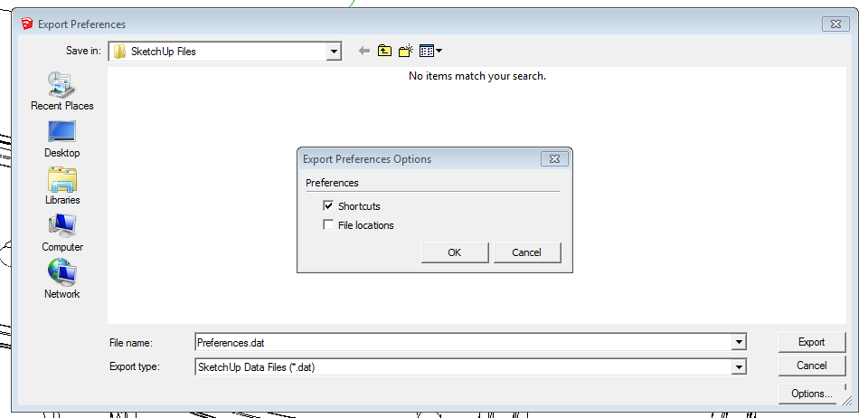Open Recent Places shortcut
Screen dimensions: 868x418
pyautogui.click(x=62, y=91)
